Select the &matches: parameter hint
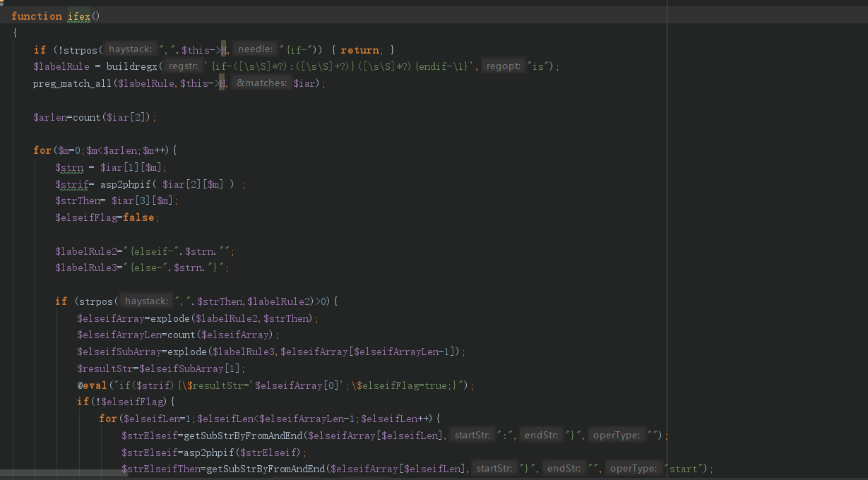 click(261, 83)
